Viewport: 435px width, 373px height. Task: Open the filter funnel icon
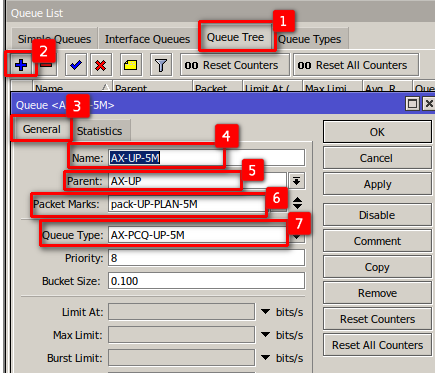pos(161,65)
